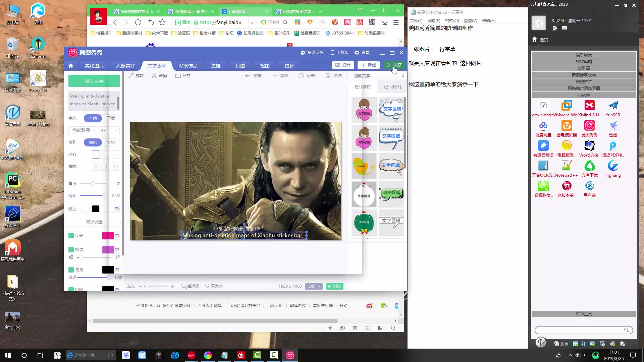The height and width of the screenshot is (362, 644).
Task: Switch to 贴纸饰品 tab
Action: pos(188,66)
